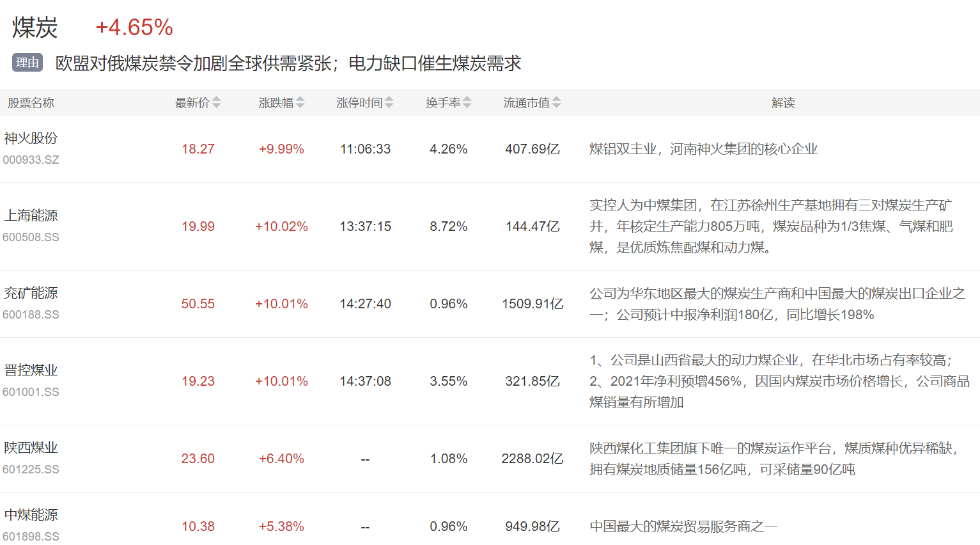Select stock code 601001.SS

coord(31,392)
